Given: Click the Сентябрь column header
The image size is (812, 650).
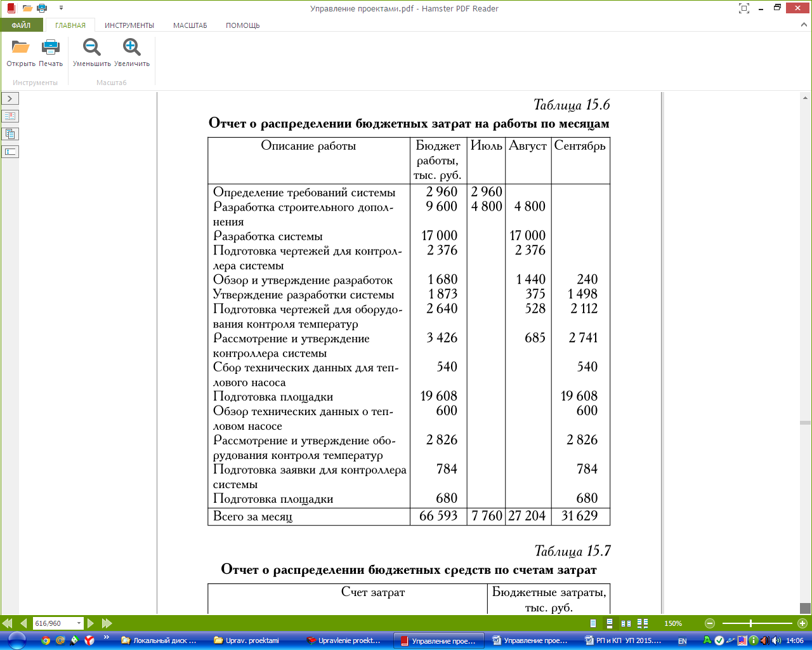Looking at the screenshot, I should pos(580,146).
